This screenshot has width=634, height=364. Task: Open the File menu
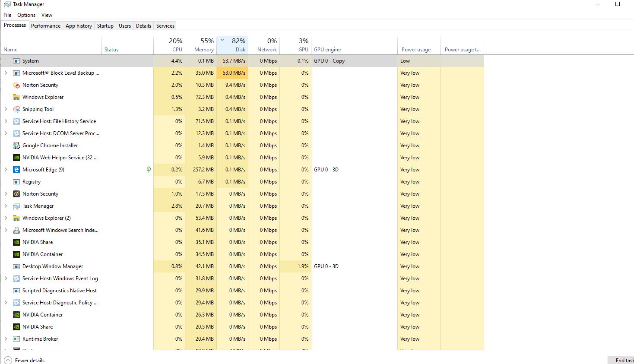point(7,15)
